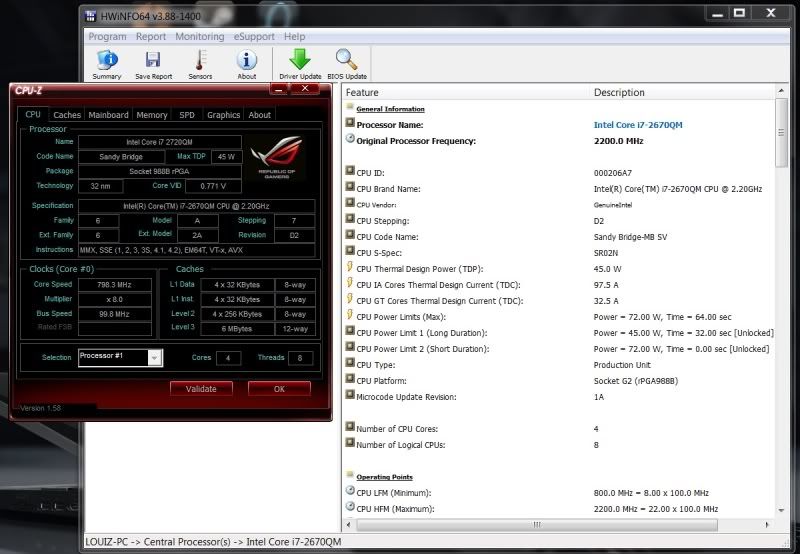
Task: Switch to the SPD tab
Action: point(187,115)
